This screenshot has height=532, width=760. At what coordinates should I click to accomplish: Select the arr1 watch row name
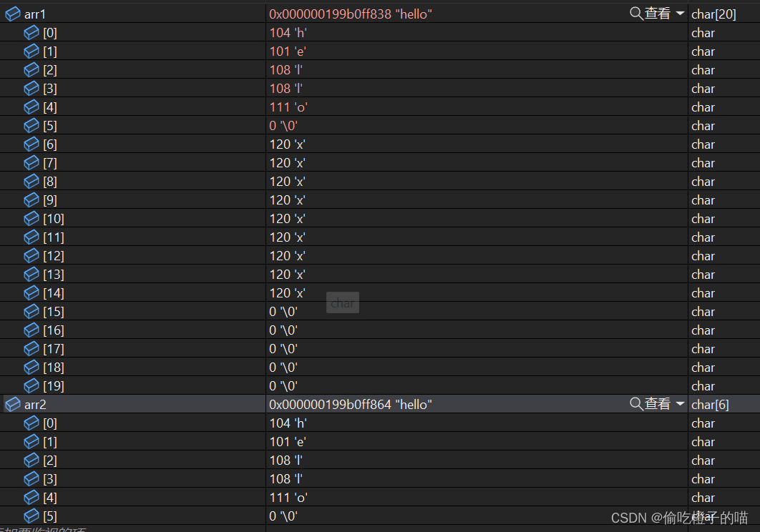point(35,14)
